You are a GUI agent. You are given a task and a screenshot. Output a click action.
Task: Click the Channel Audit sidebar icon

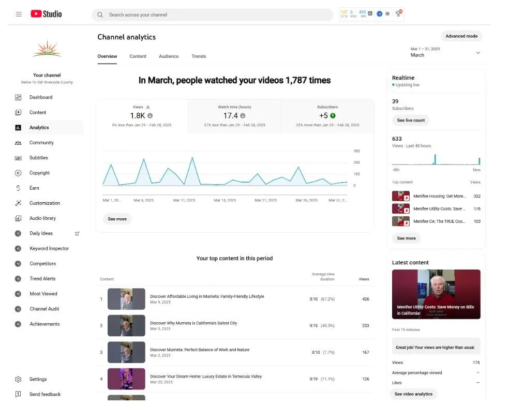18,309
